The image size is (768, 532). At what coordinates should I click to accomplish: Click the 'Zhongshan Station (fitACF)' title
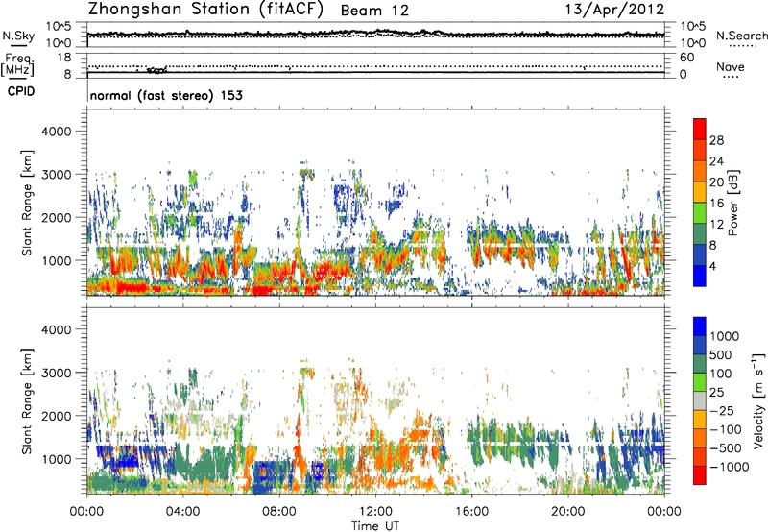click(205, 10)
